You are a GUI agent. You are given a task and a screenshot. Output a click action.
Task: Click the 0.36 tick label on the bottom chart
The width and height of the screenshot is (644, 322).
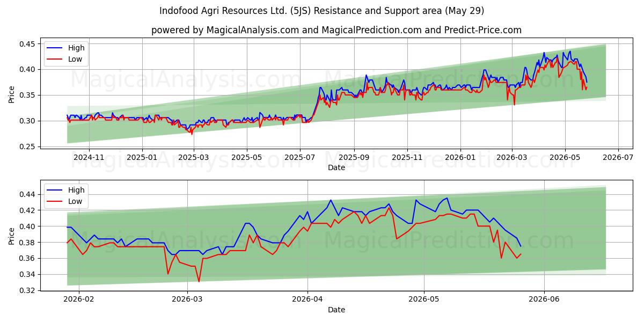[x=28, y=259]
